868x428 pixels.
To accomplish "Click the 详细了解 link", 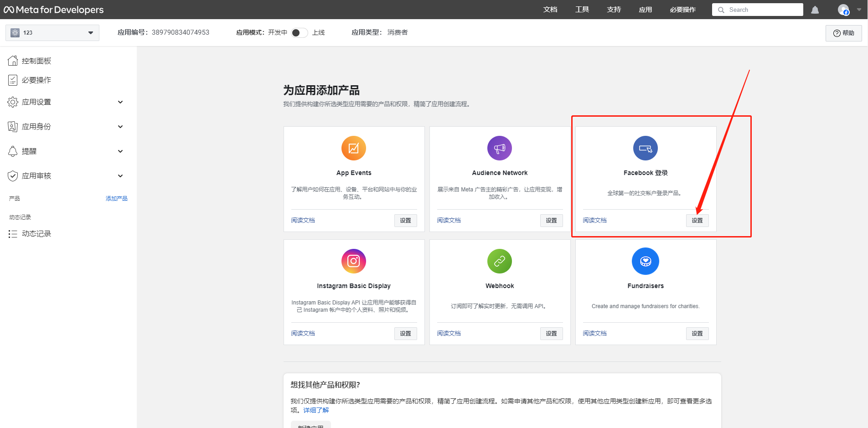I will 316,410.
